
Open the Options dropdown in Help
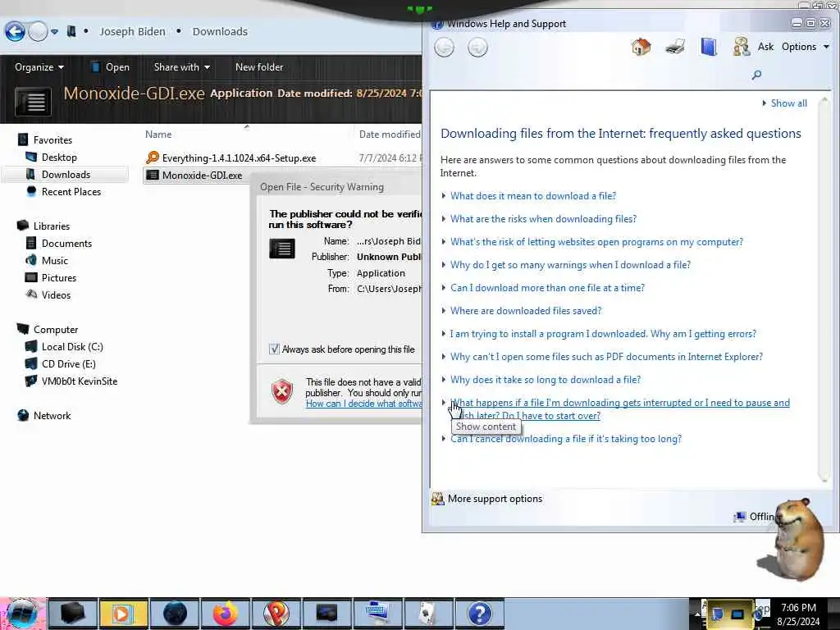[806, 47]
